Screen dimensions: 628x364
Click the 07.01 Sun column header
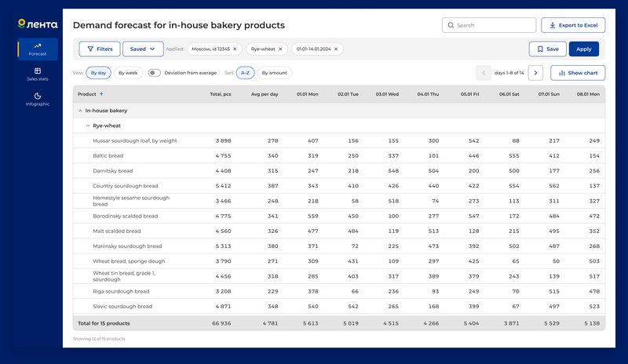click(x=549, y=94)
